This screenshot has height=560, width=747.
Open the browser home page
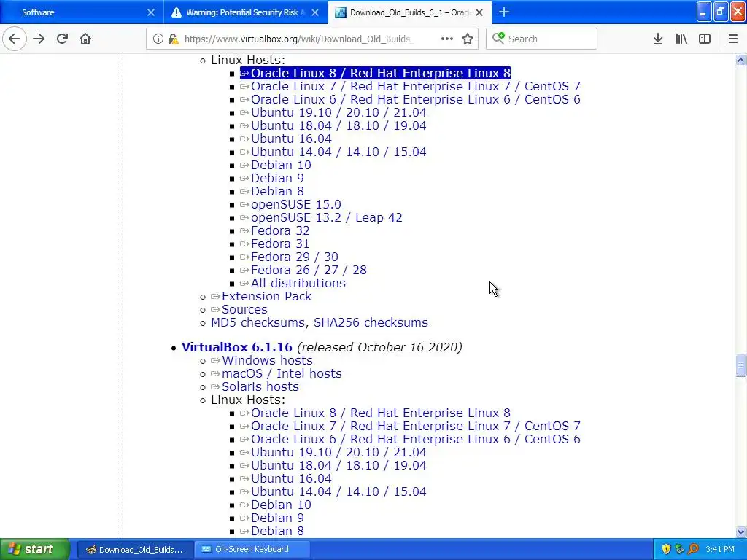[x=85, y=39]
